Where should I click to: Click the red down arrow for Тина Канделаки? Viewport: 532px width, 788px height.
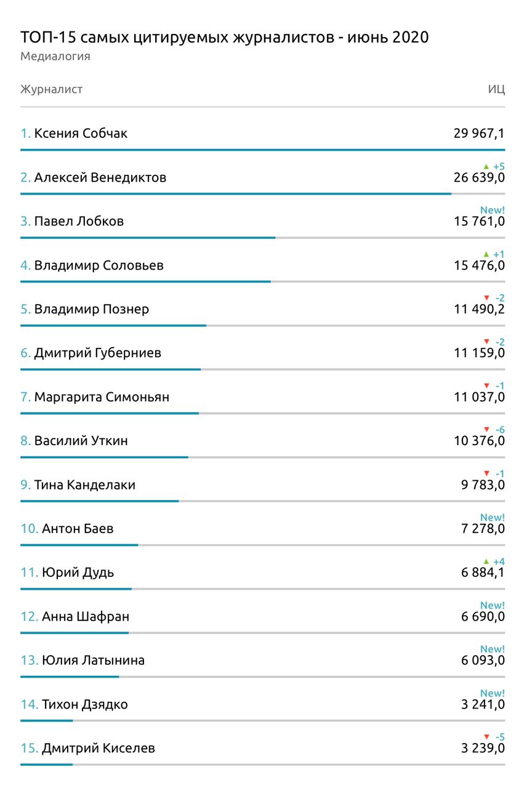tap(486, 473)
